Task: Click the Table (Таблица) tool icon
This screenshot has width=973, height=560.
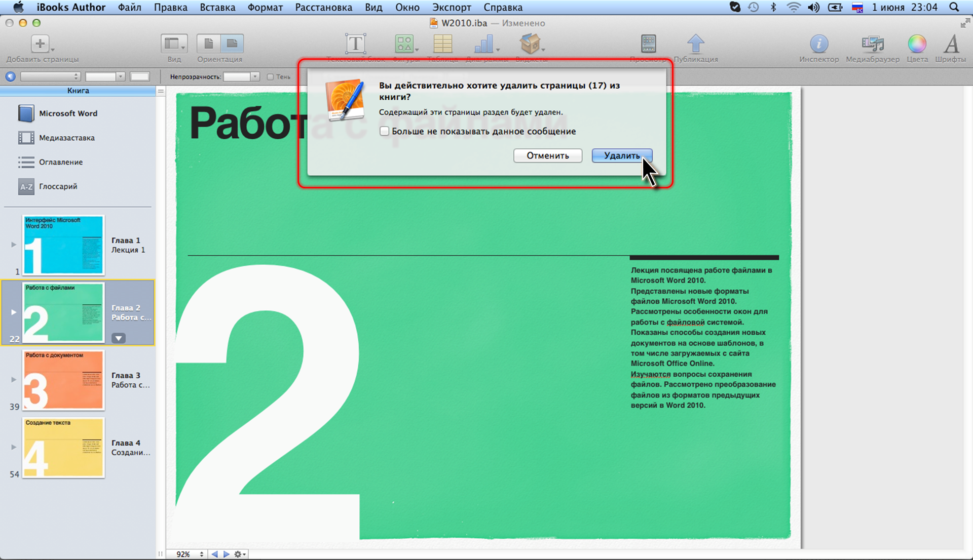Action: coord(442,44)
